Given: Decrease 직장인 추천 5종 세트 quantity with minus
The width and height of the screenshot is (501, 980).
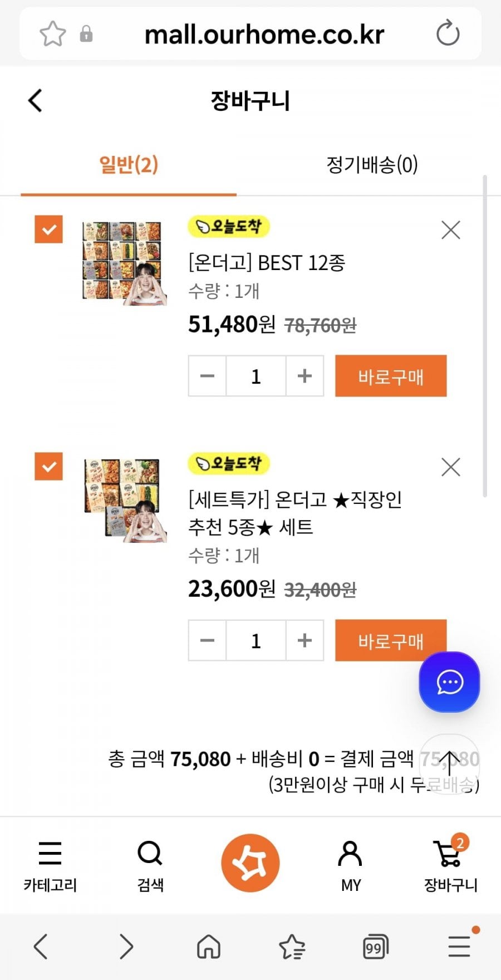Looking at the screenshot, I should 207,640.
